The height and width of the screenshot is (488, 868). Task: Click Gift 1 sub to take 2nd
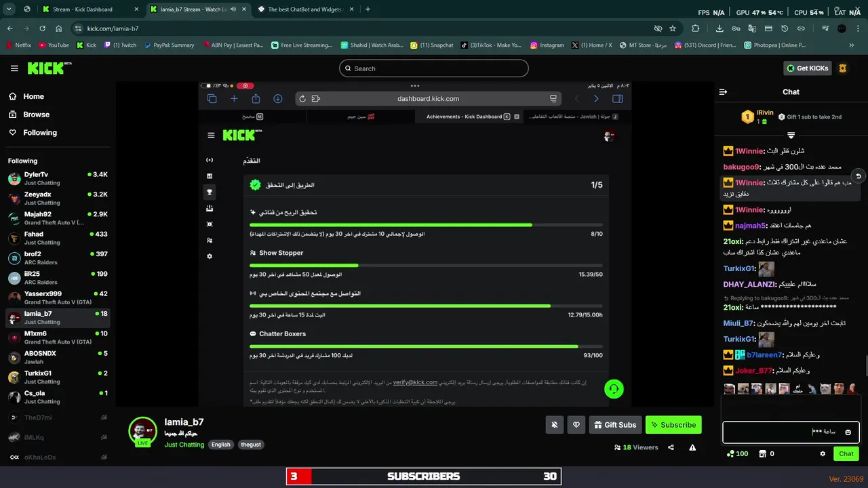810,117
